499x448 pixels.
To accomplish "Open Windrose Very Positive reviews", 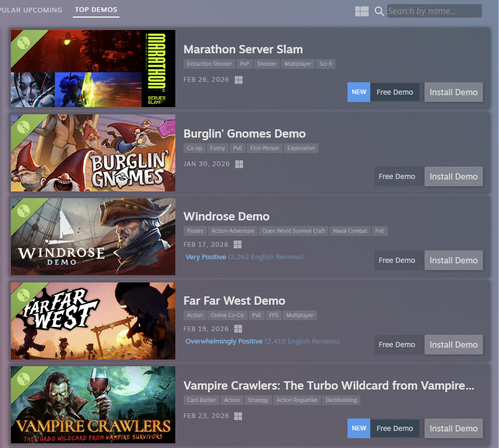I will (x=244, y=257).
